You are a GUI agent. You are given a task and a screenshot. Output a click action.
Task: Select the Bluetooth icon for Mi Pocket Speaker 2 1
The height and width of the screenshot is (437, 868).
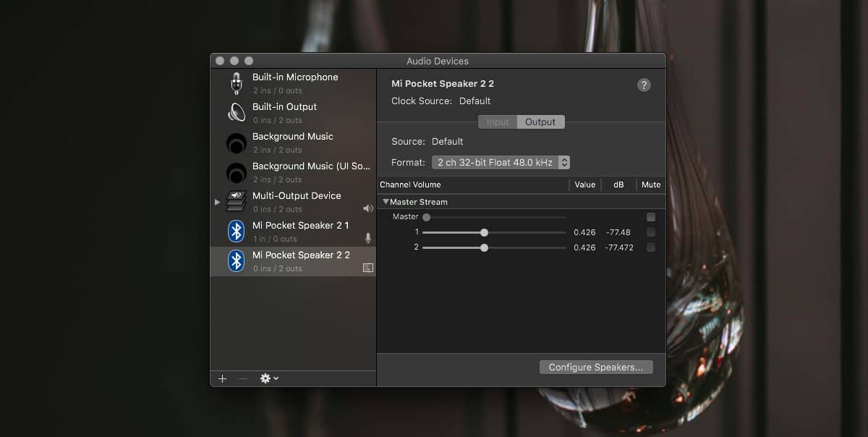235,231
